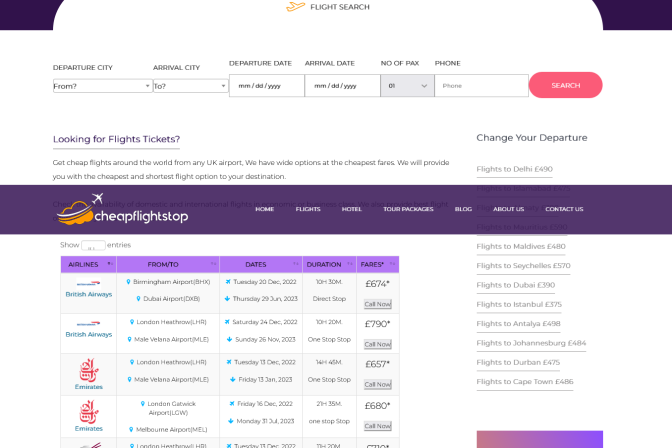This screenshot has width=672, height=448.
Task: Click departure plane icon beside Friday 16 Dec, 2022
Action: [232, 403]
